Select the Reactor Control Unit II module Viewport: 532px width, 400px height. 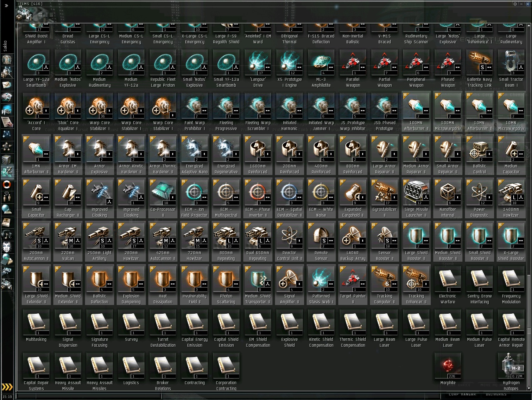290,242
